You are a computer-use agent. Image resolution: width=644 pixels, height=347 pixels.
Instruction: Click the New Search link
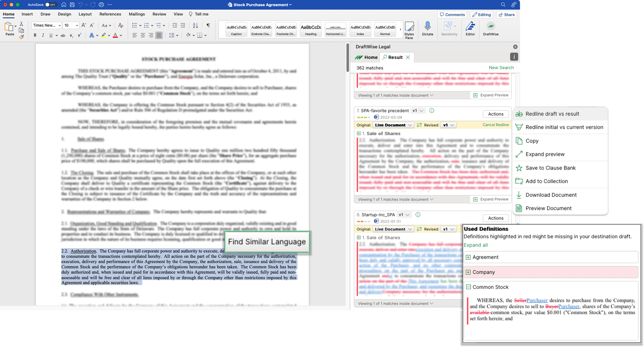coord(501,68)
